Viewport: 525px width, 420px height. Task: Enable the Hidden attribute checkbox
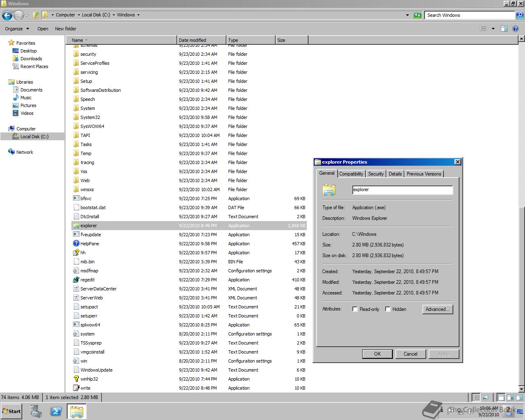coord(388,309)
